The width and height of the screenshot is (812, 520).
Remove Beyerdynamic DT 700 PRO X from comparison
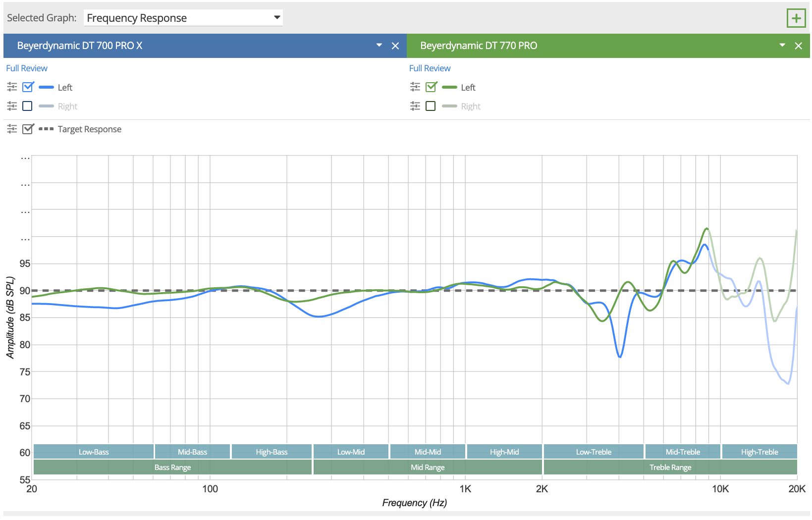(395, 46)
